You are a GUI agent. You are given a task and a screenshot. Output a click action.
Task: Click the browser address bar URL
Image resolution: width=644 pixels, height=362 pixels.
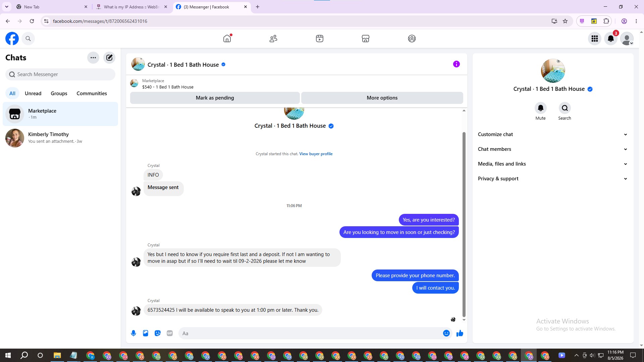[x=100, y=21]
